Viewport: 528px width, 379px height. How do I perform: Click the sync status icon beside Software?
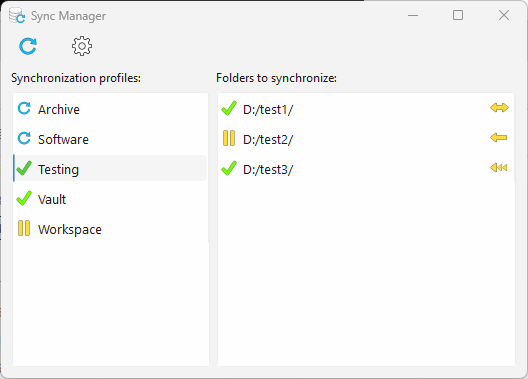pyautogui.click(x=24, y=139)
